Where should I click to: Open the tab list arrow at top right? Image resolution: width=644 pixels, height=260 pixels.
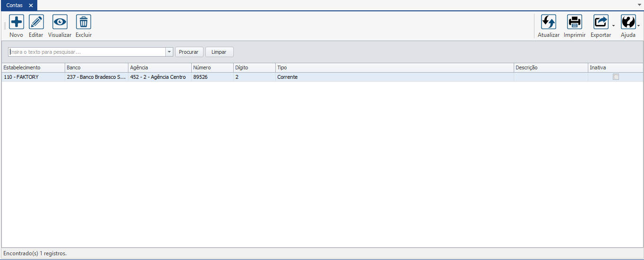tap(639, 5)
